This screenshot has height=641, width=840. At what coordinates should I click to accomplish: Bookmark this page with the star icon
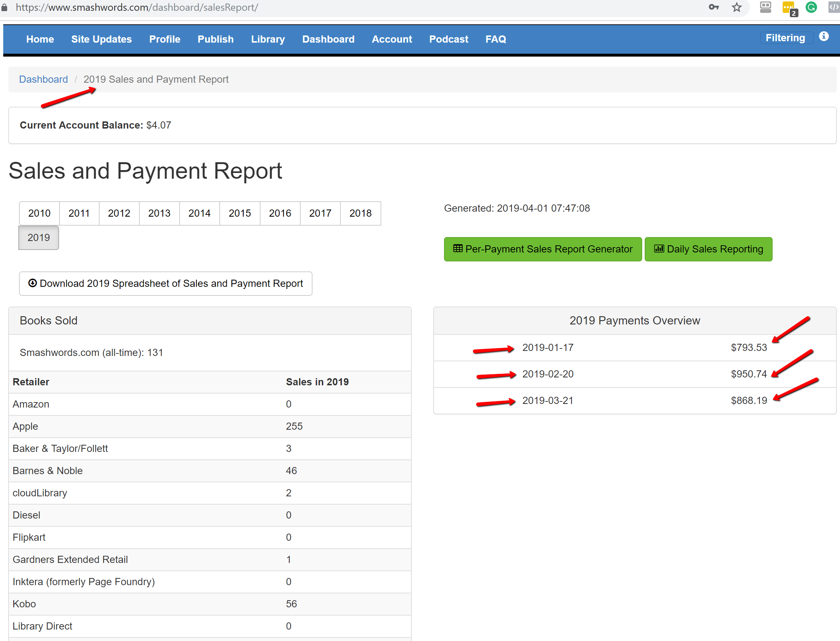(x=736, y=7)
